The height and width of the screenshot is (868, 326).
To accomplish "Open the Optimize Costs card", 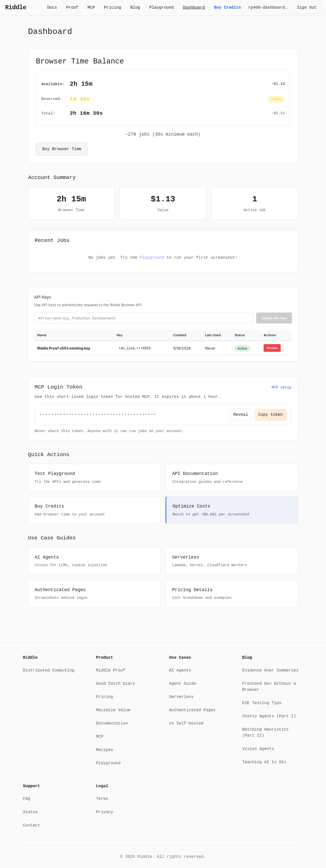I will point(232,510).
